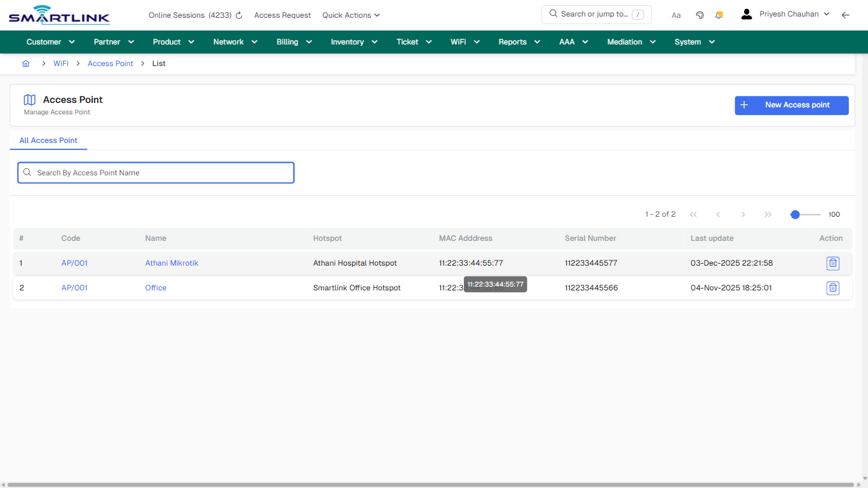Open the AP/001 code link for Athani Mikrotik
This screenshot has height=488, width=868.
(x=74, y=262)
